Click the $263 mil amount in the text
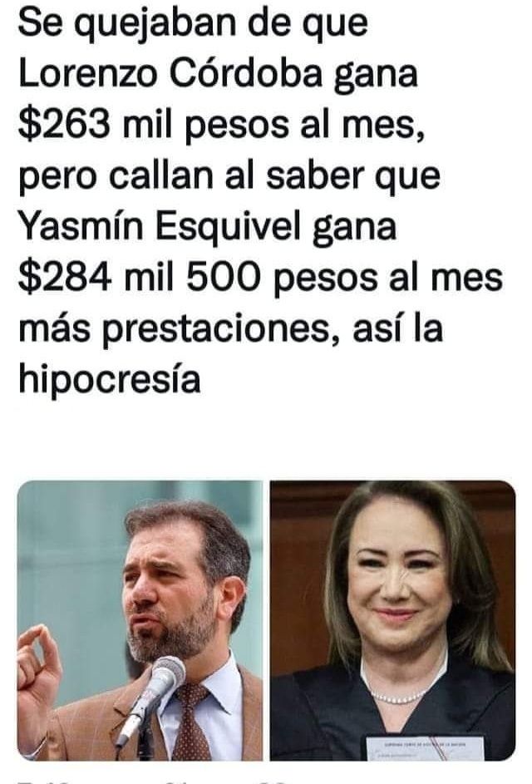 click(x=95, y=125)
